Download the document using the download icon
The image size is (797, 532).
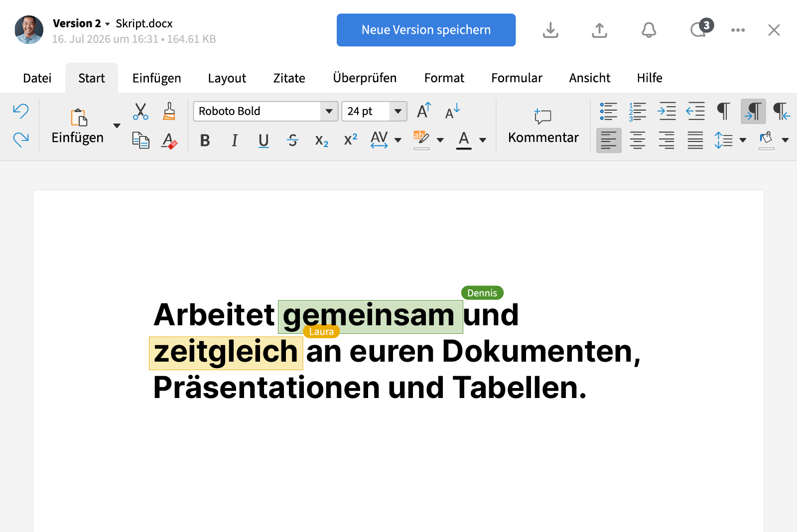(550, 30)
